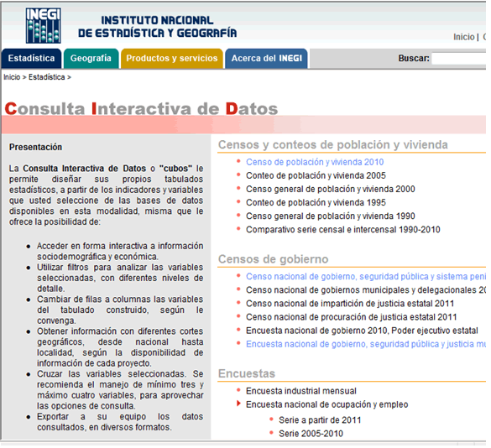Open Censo general de población y vivienda 1990
The image size is (491, 448).
pos(331,216)
